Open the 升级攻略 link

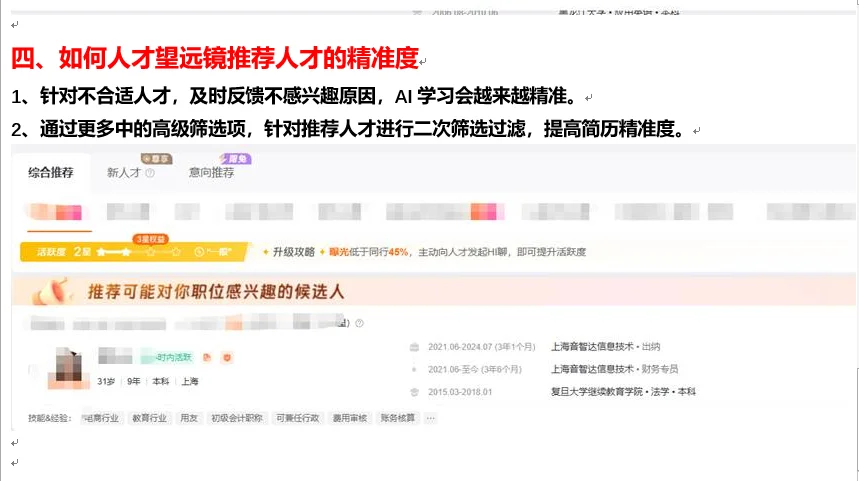pyautogui.click(x=294, y=252)
